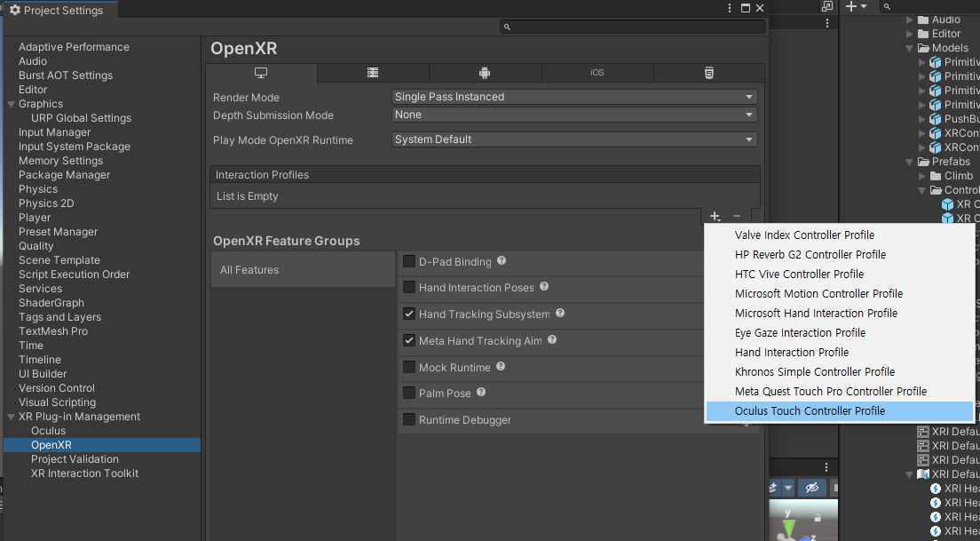
Task: Enable the D-Pad Binding checkbox
Action: (408, 261)
